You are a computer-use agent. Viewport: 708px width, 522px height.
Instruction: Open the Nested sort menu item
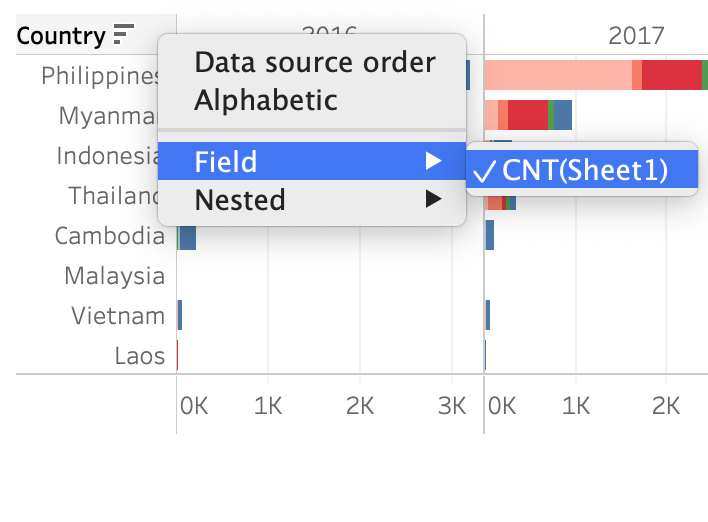point(240,199)
